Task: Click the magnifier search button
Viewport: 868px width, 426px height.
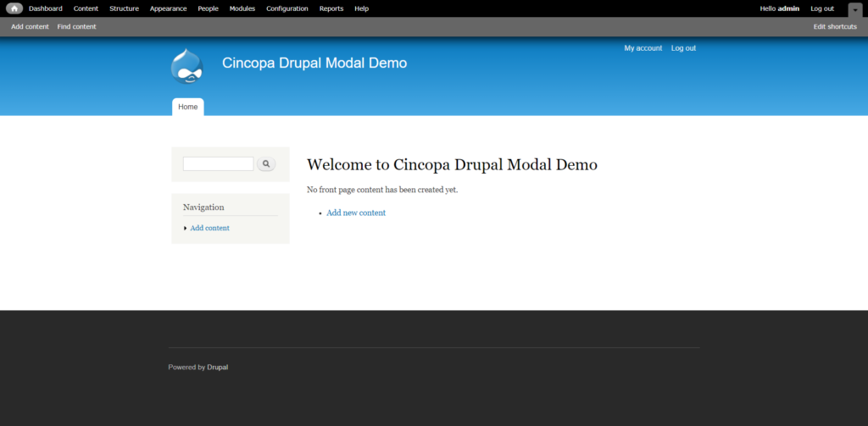Action: 266,163
